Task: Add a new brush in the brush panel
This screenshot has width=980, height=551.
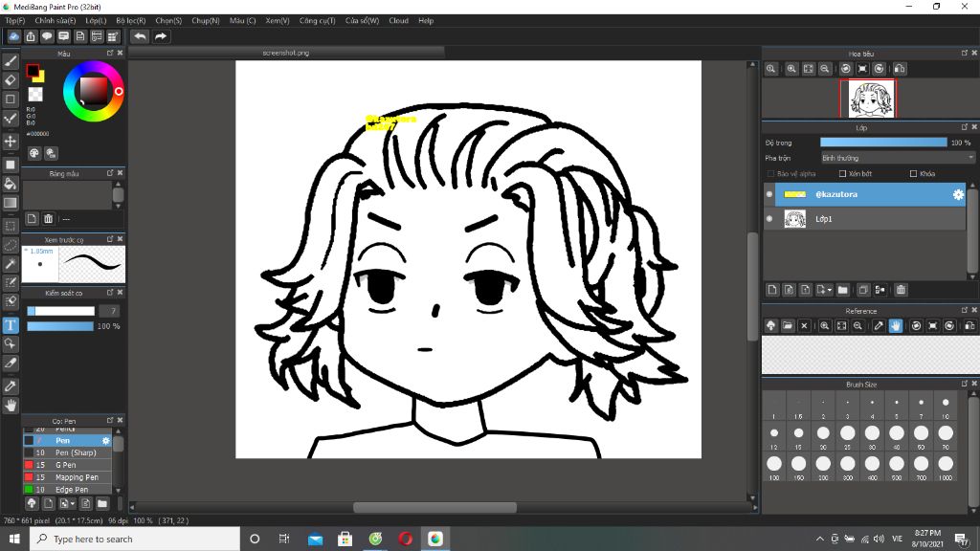Action: (48, 503)
